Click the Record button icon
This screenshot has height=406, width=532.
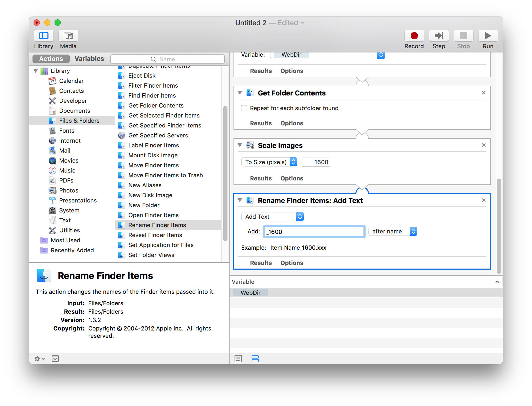(x=414, y=36)
